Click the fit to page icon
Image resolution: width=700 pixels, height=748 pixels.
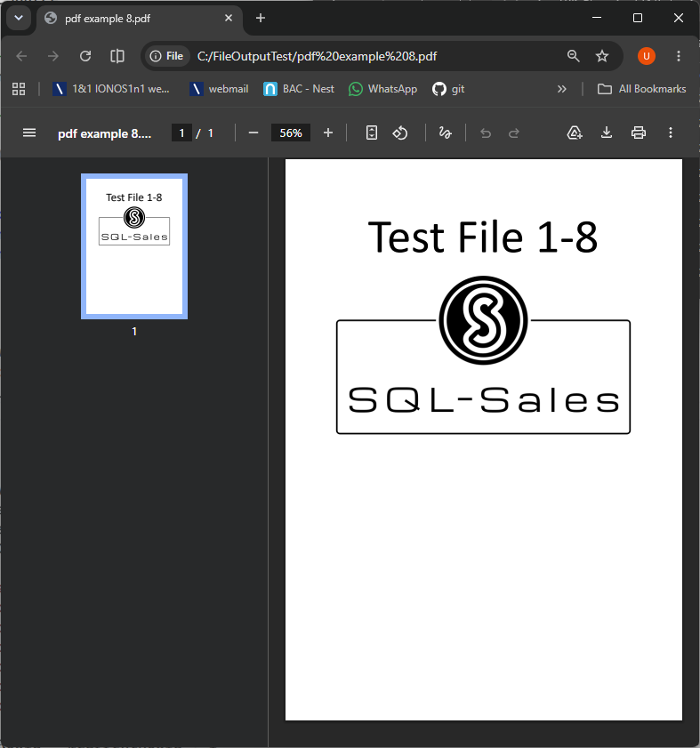pos(371,133)
